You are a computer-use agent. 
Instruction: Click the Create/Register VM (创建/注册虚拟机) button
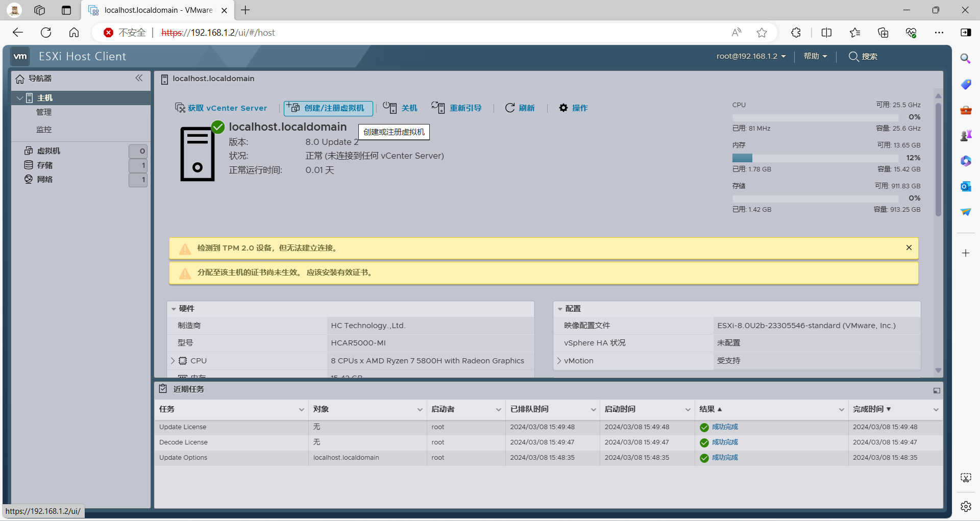click(x=328, y=108)
